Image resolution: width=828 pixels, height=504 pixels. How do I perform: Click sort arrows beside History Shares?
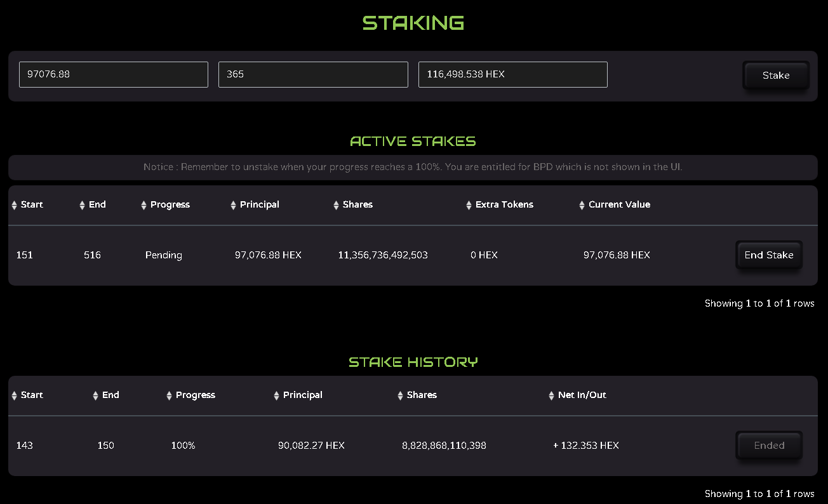click(400, 395)
